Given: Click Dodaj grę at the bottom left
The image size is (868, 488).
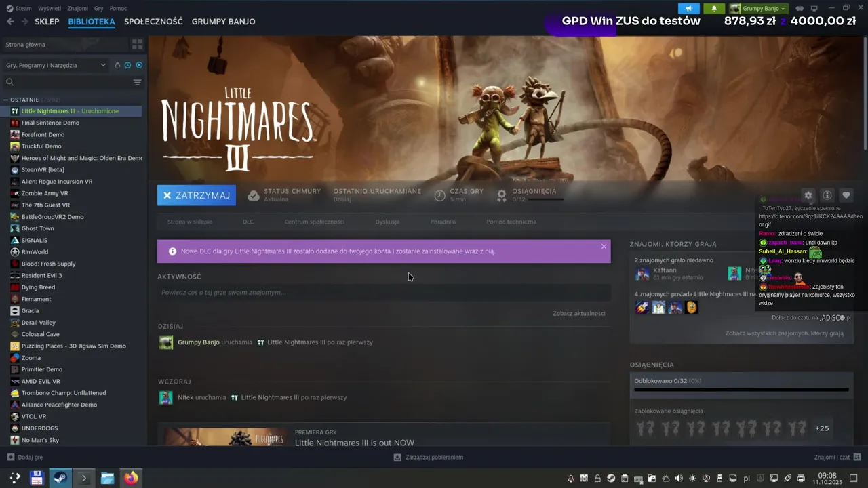Looking at the screenshot, I should [25, 457].
